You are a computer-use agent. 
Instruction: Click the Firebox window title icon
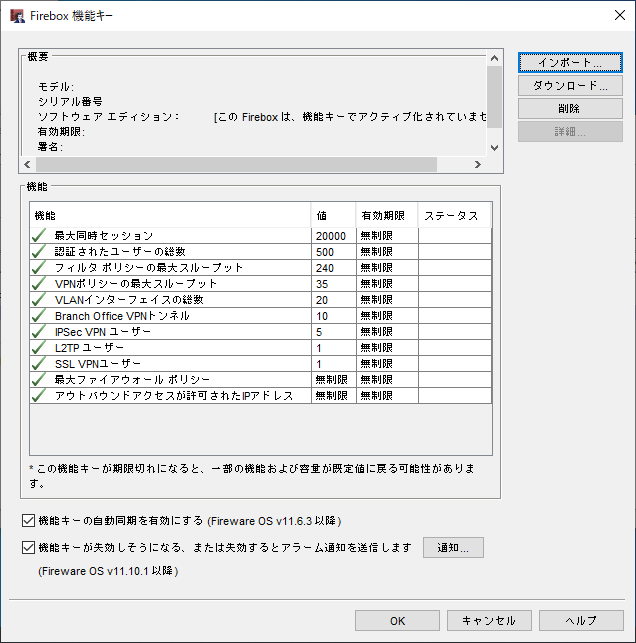coord(17,16)
